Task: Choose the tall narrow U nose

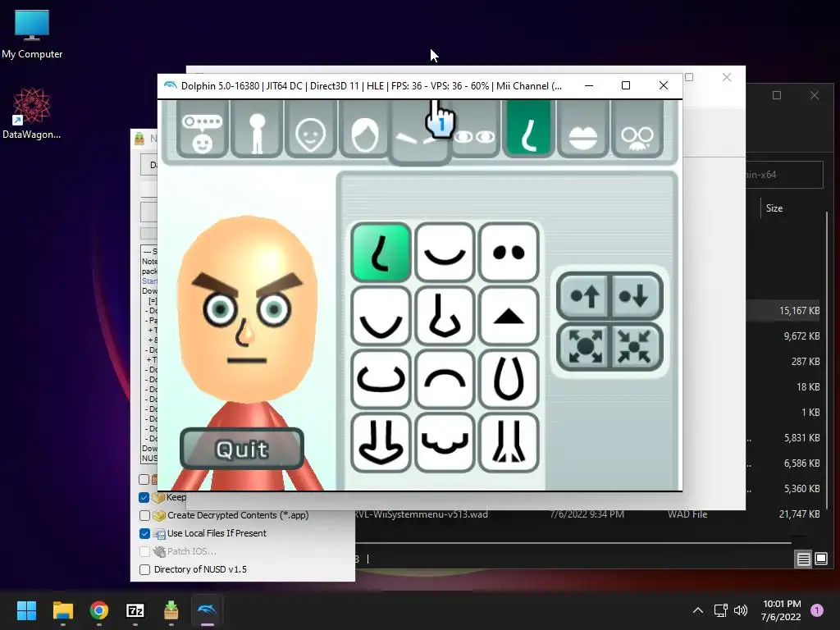Action: point(509,379)
